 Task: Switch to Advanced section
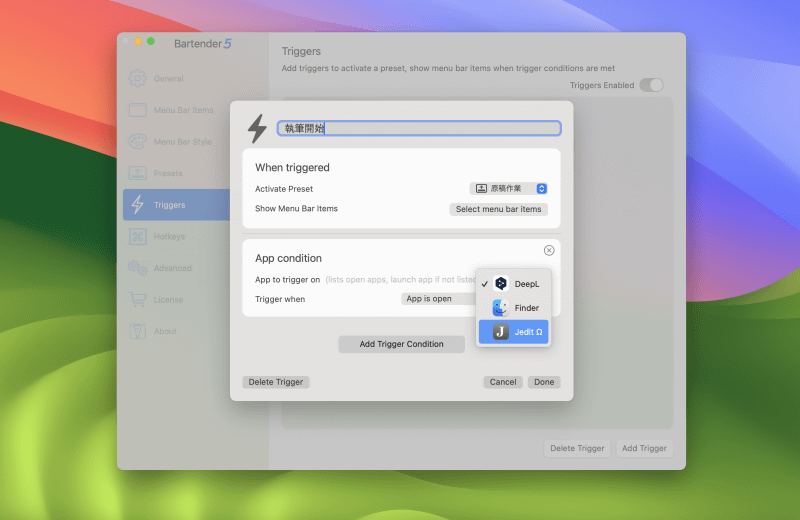pyautogui.click(x=172, y=268)
